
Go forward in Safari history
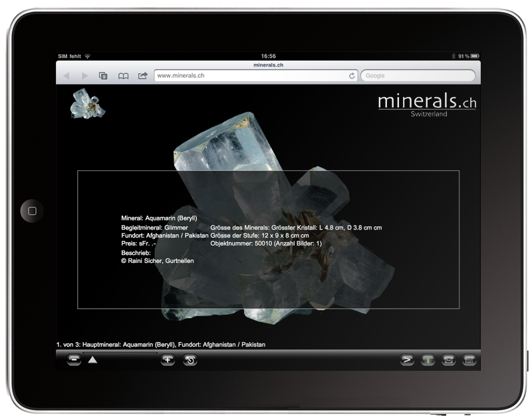(x=85, y=76)
